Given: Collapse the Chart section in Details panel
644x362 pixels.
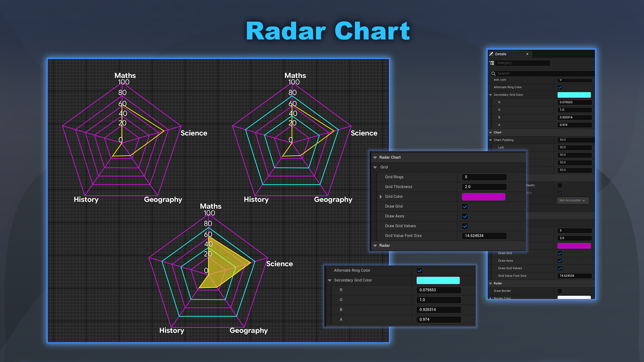Looking at the screenshot, I should point(490,133).
